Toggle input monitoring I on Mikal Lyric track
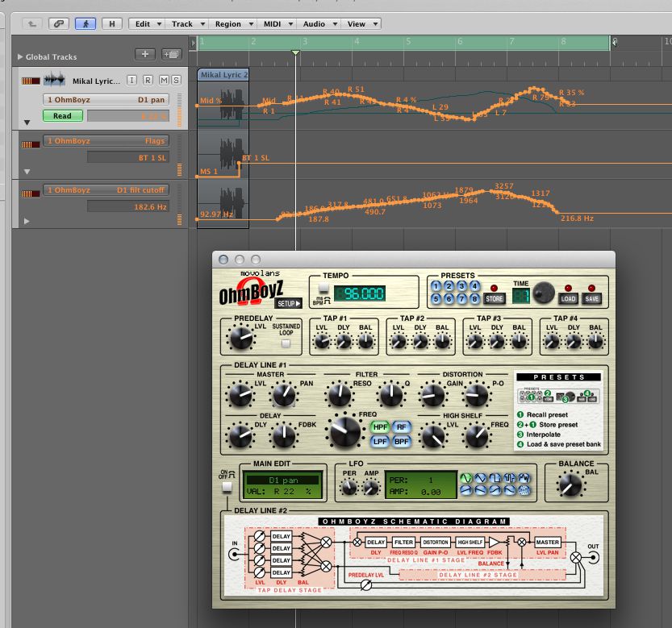The width and height of the screenshot is (672, 628). pyautogui.click(x=132, y=80)
